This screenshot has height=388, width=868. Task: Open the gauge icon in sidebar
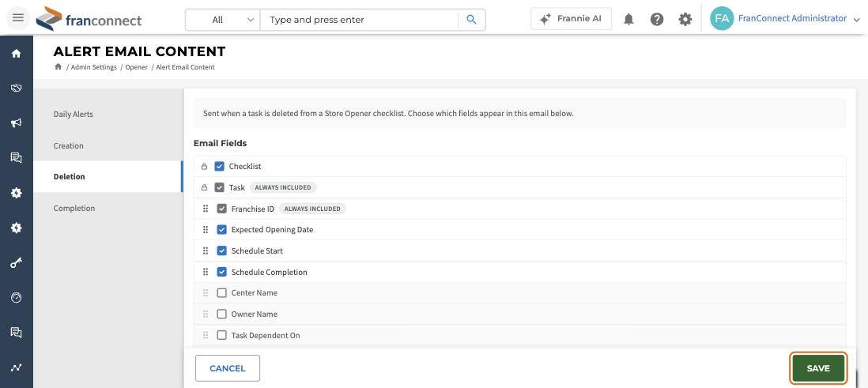pos(16,298)
